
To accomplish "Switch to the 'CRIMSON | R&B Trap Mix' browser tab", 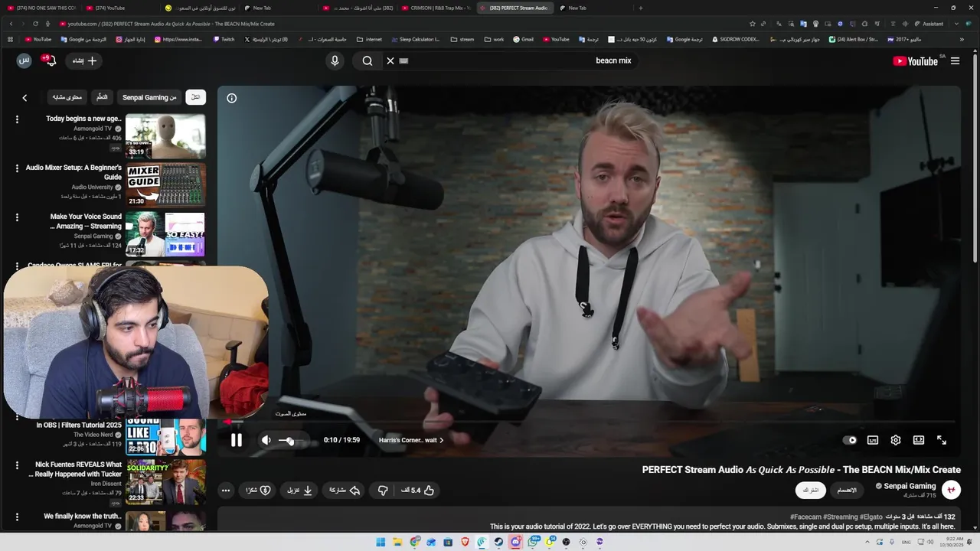I will coord(435,8).
